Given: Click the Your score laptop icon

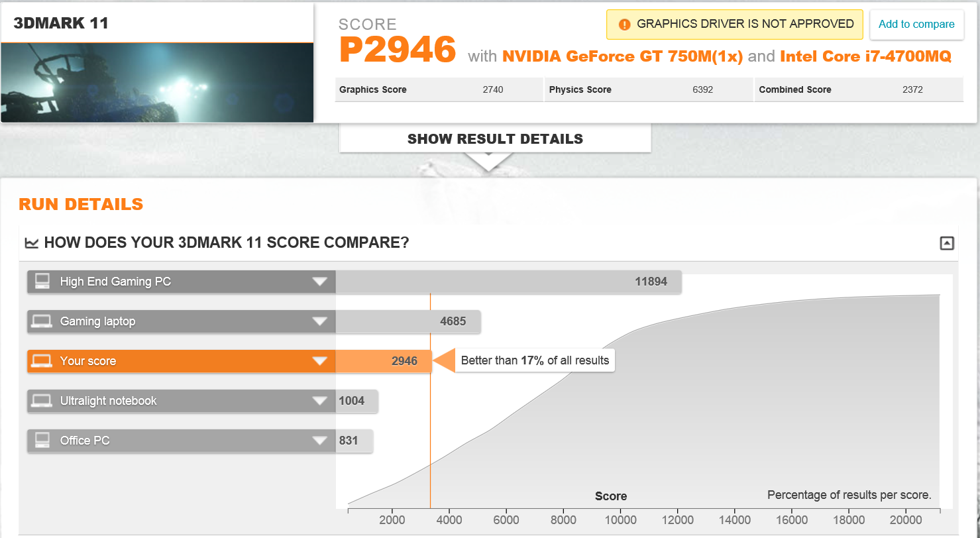Looking at the screenshot, I should coord(42,361).
